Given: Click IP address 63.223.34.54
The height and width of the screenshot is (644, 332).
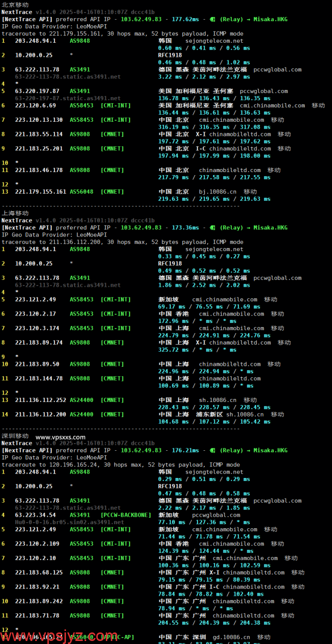Looking at the screenshot, I should (x=35, y=515).
